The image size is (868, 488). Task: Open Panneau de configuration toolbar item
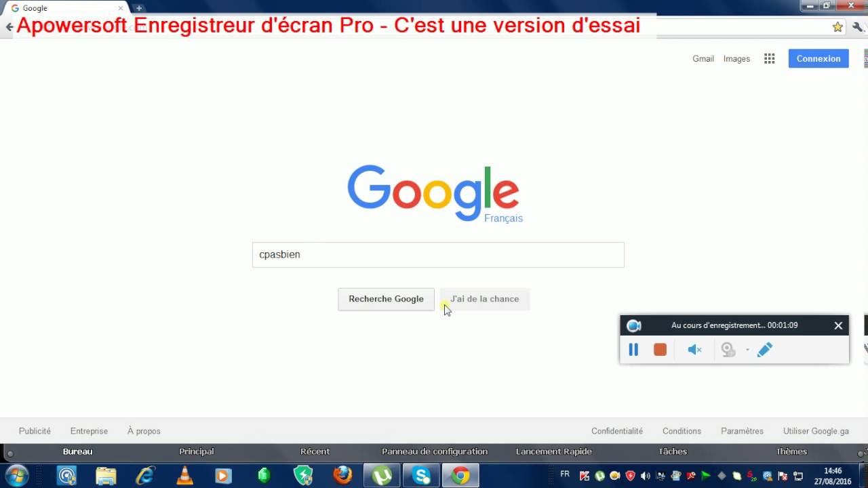[x=435, y=451]
